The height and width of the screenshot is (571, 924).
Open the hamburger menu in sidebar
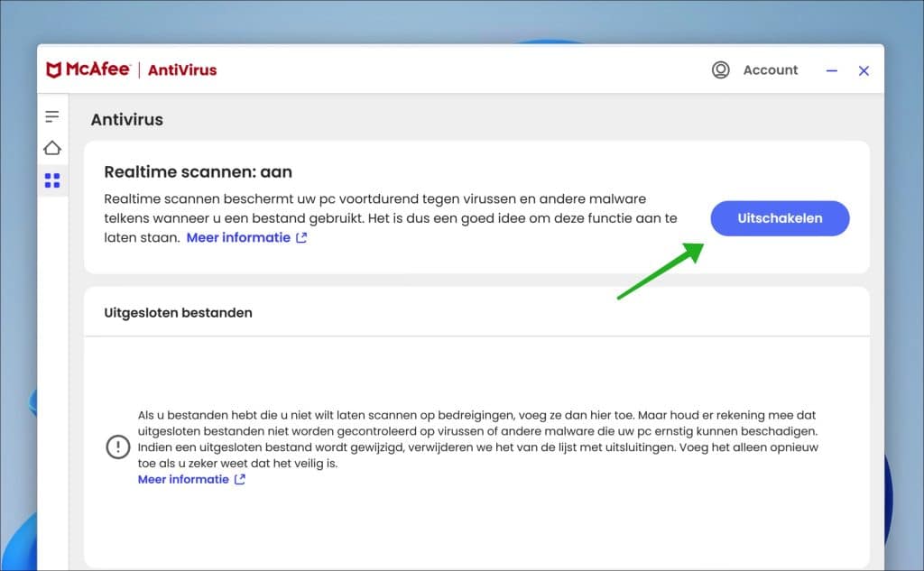point(51,116)
